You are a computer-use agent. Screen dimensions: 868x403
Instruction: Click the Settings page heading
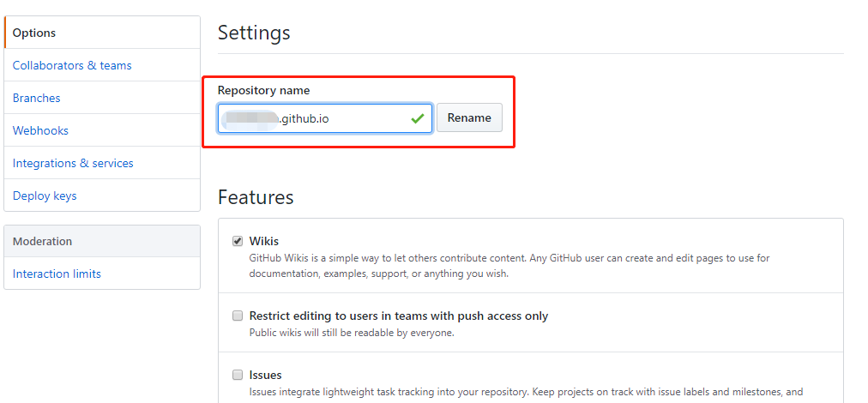pos(254,33)
